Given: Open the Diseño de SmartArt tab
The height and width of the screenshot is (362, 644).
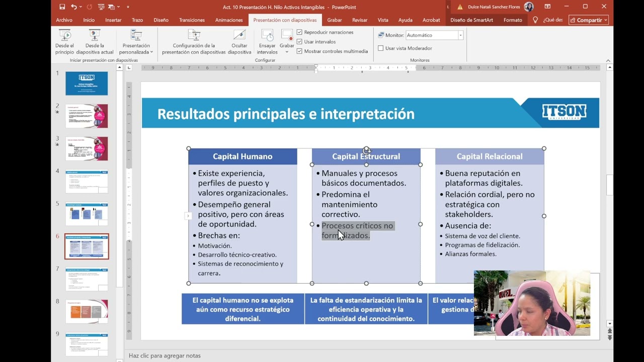Looking at the screenshot, I should [x=471, y=20].
